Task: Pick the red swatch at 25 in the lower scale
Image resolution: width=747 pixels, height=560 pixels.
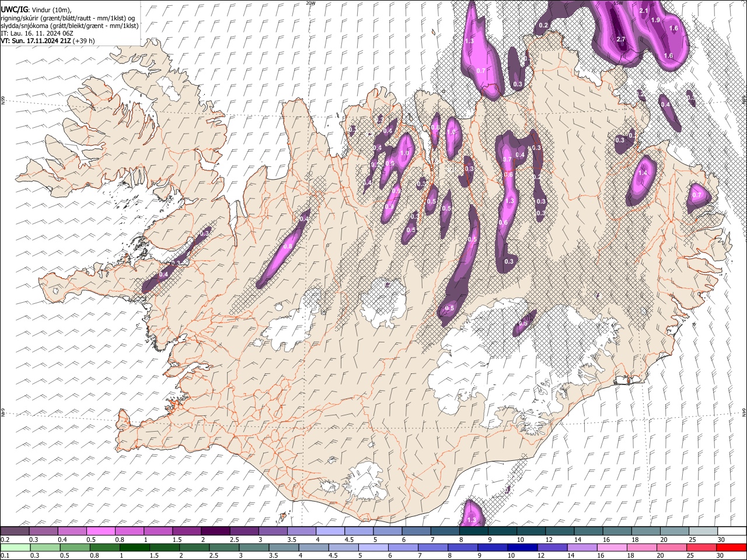Action: [x=701, y=548]
